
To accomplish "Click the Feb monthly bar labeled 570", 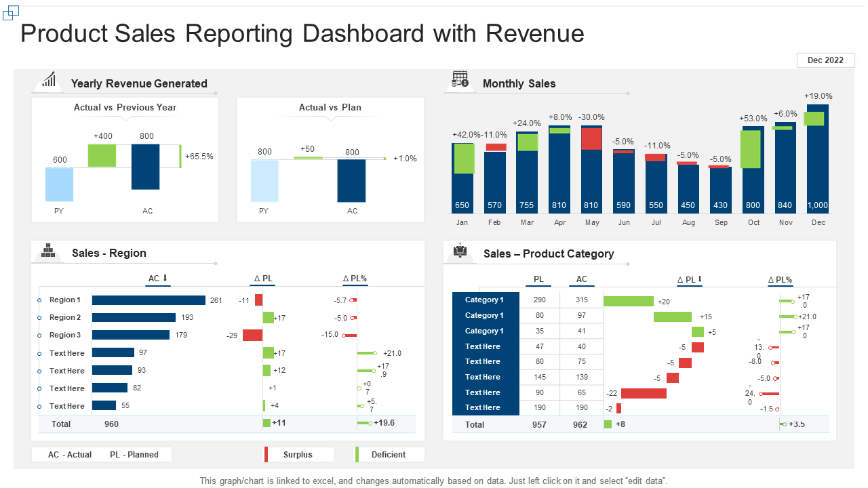I will (494, 182).
